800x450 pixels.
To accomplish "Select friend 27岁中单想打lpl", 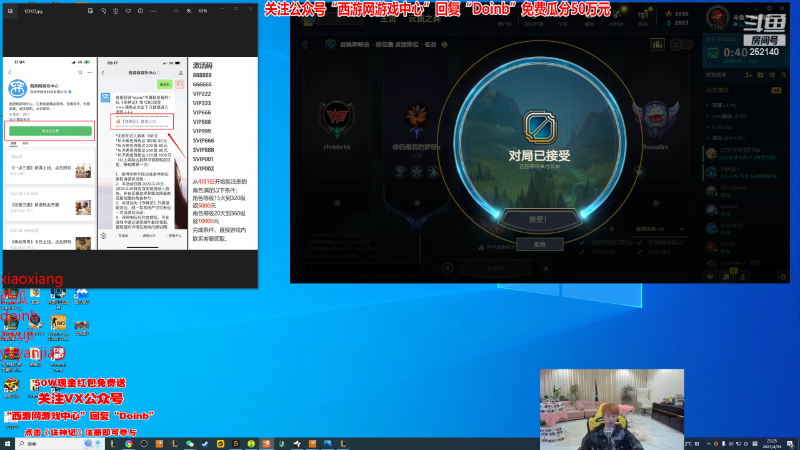I will [x=745, y=154].
